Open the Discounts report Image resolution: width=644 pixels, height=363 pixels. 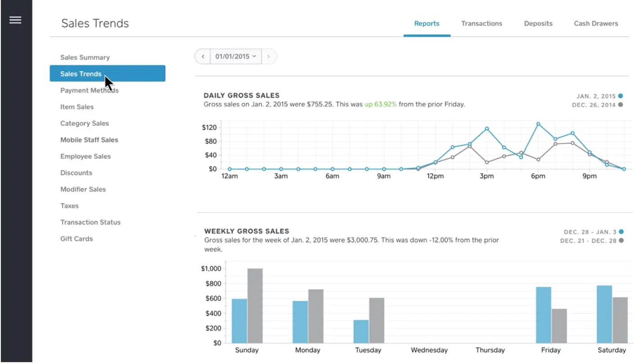pos(76,173)
